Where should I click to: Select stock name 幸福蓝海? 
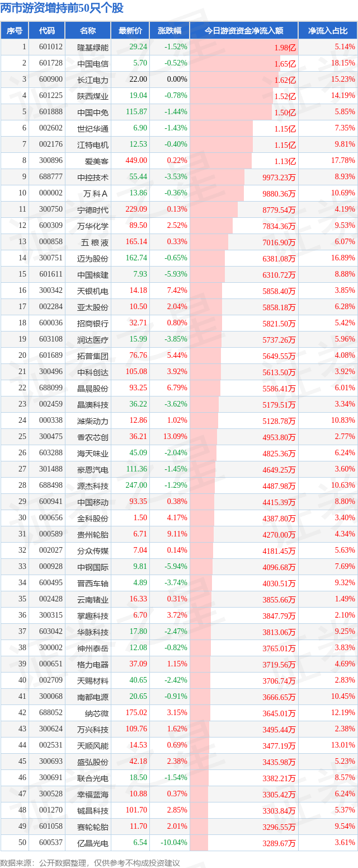coord(93,794)
